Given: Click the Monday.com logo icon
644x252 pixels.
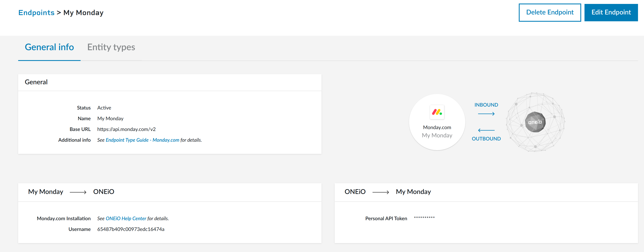Looking at the screenshot, I should [x=437, y=112].
